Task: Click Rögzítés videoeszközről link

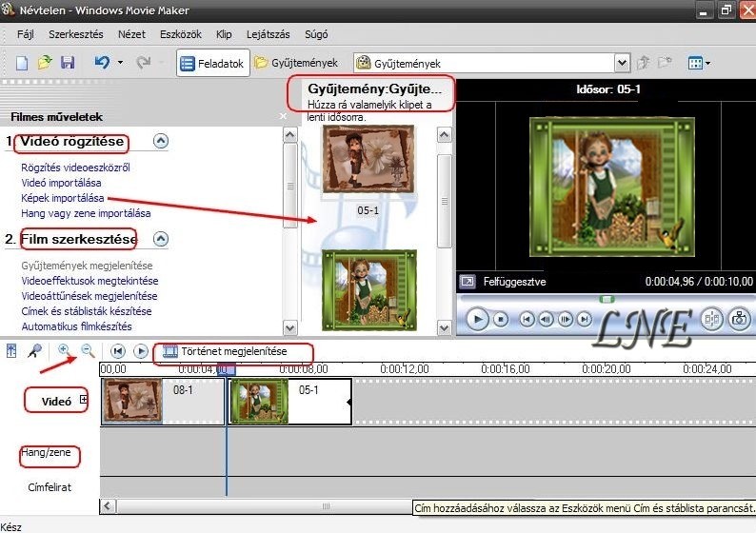Action: (x=76, y=168)
